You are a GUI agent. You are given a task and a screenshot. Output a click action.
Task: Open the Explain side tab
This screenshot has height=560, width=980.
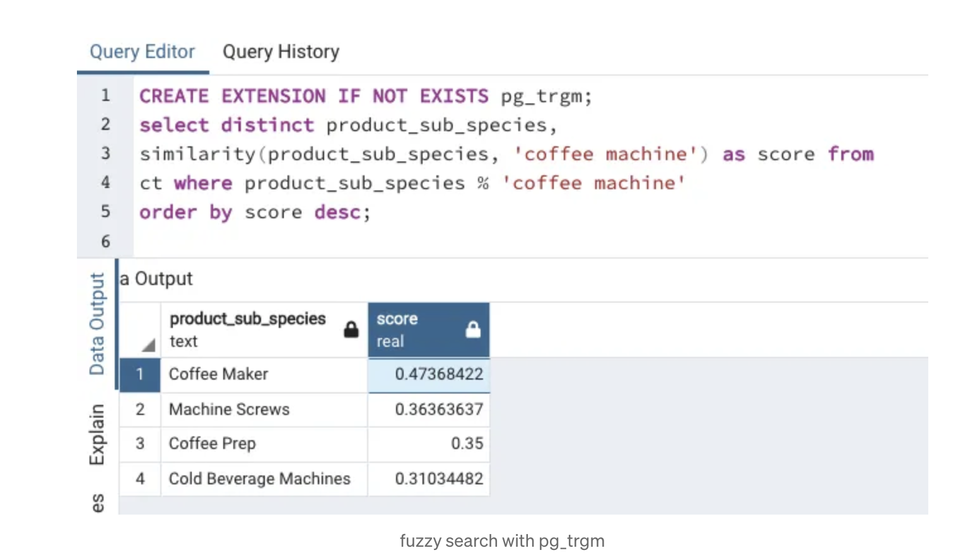[97, 435]
